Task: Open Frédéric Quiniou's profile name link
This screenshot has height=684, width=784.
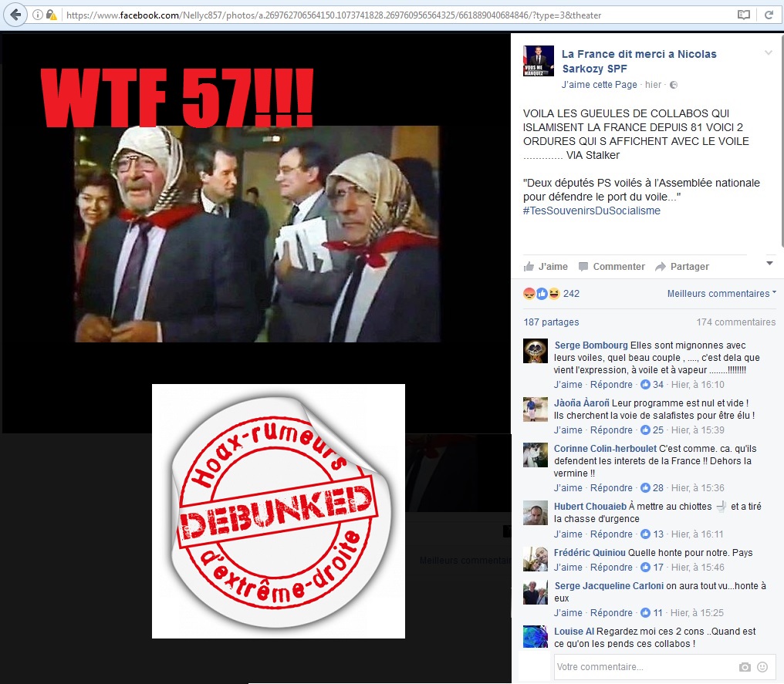Action: pyautogui.click(x=590, y=553)
